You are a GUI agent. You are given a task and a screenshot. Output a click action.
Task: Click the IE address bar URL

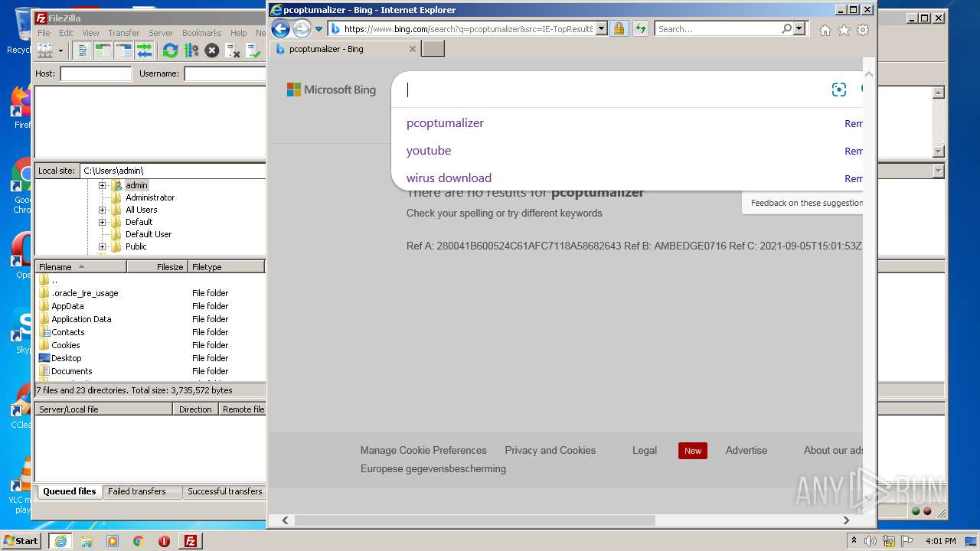pos(468,29)
